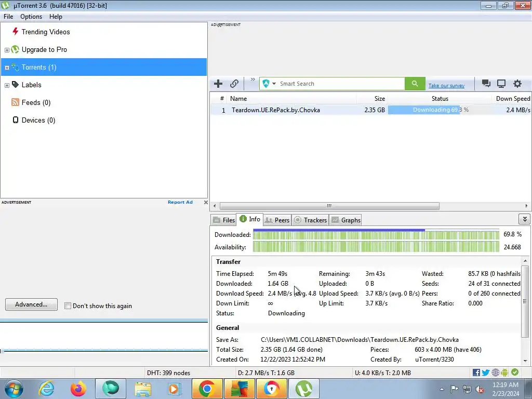Image resolution: width=532 pixels, height=399 pixels.
Task: Click the uTorrent taskbar icon
Action: [x=303, y=389]
